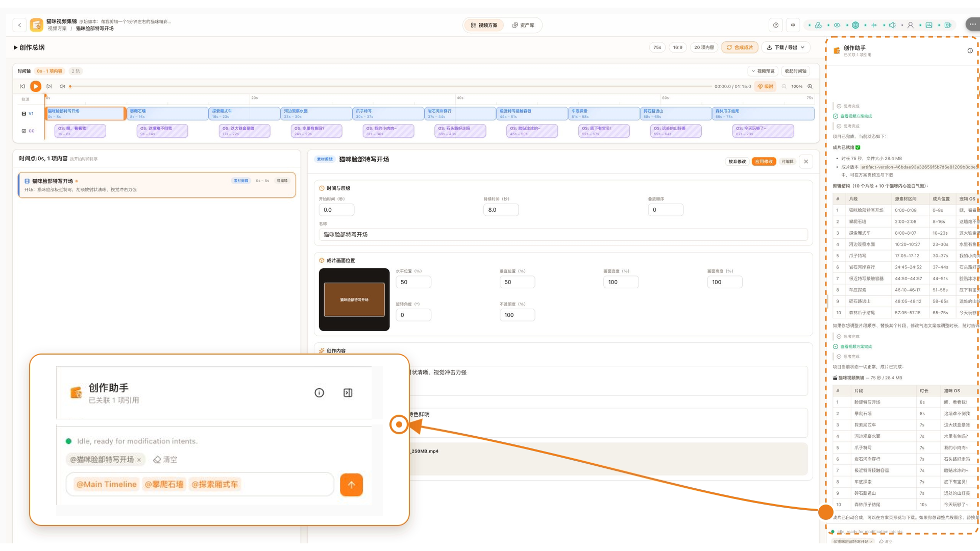The width and height of the screenshot is (980, 551).
Task: Click the 合成成片 button
Action: (740, 47)
